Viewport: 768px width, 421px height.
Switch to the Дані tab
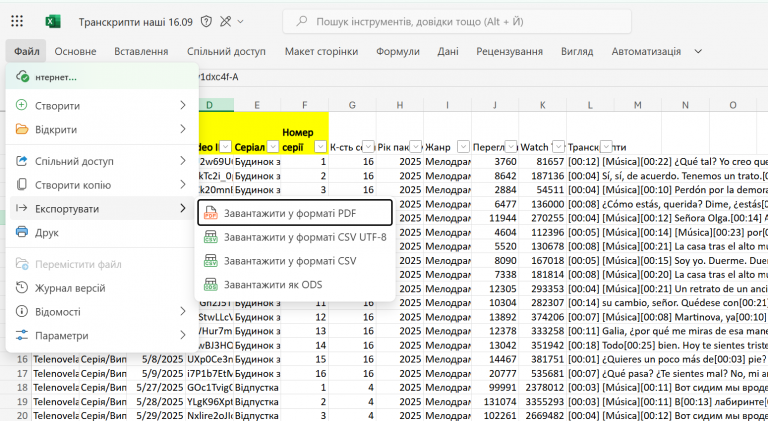tap(448, 51)
